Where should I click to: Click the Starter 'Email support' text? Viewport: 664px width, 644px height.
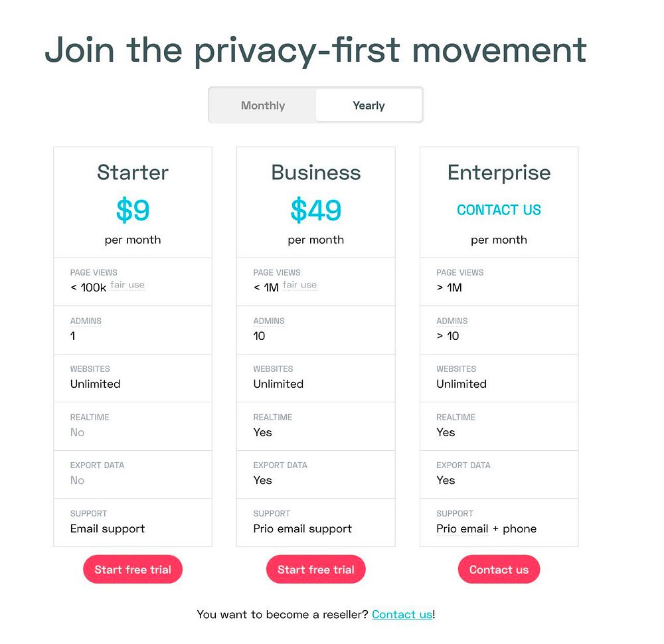[108, 528]
